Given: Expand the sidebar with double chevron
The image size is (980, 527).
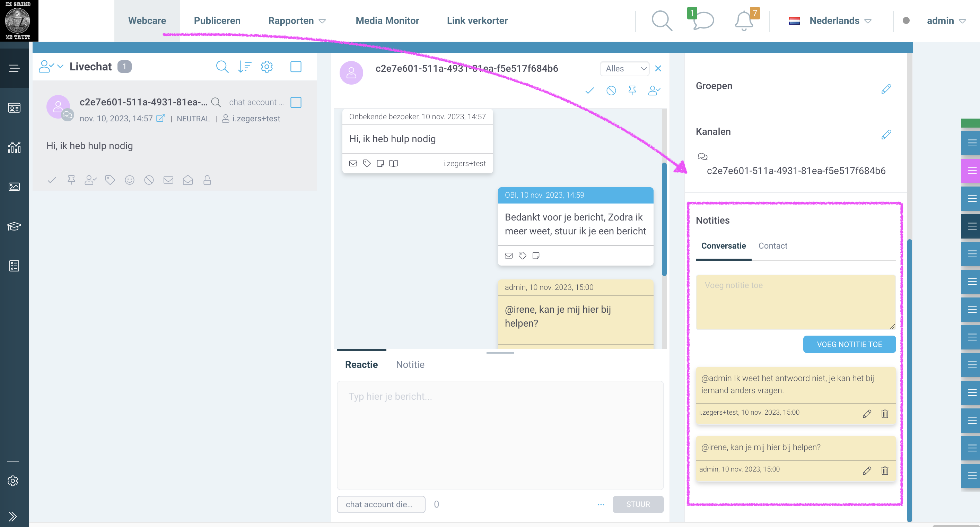Looking at the screenshot, I should point(12,516).
